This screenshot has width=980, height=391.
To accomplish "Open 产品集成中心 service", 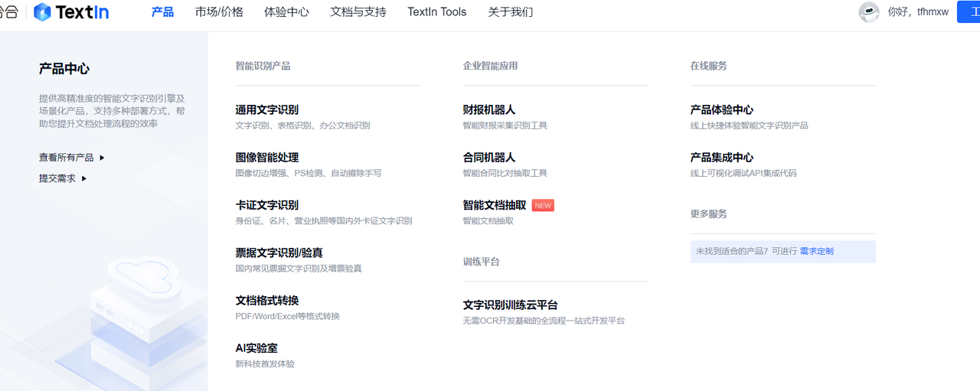I will [722, 157].
